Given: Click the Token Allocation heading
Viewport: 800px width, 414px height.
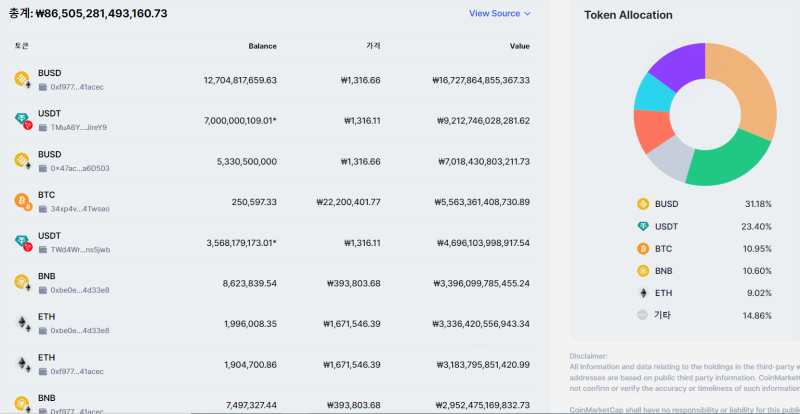Looking at the screenshot, I should point(628,15).
